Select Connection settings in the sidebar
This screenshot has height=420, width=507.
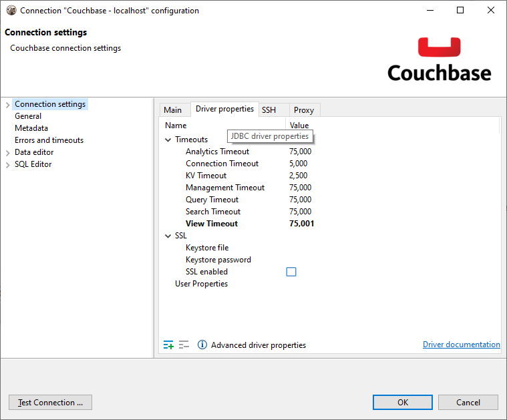point(50,104)
